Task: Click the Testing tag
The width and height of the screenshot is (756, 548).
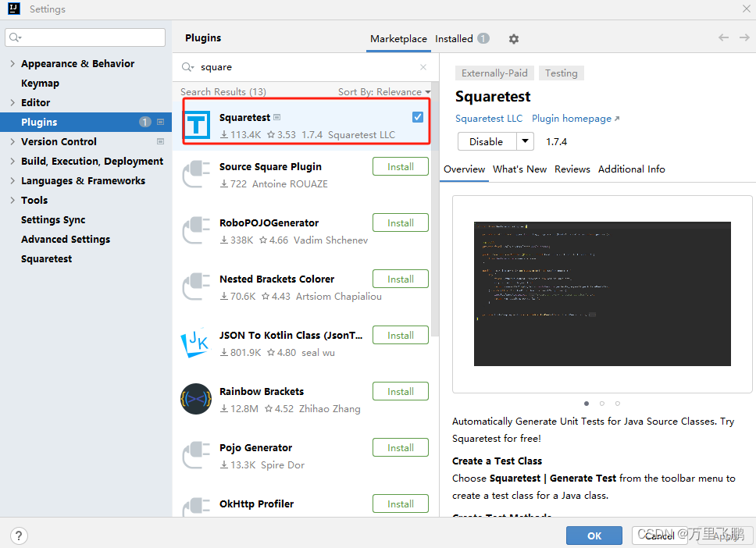Action: click(562, 73)
